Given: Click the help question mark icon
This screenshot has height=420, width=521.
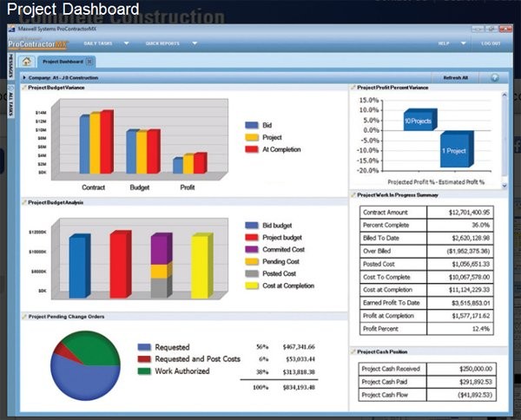Looking at the screenshot, I should click(494, 77).
